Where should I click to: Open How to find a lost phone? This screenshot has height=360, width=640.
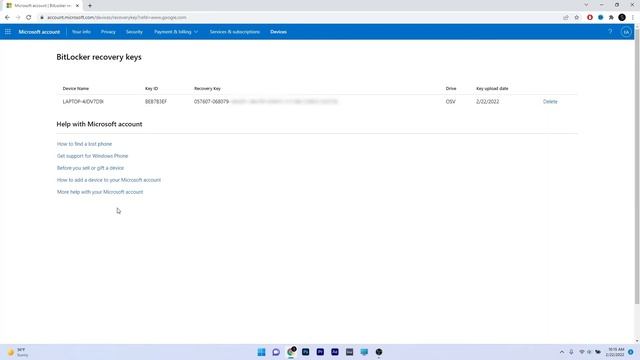tap(84, 144)
